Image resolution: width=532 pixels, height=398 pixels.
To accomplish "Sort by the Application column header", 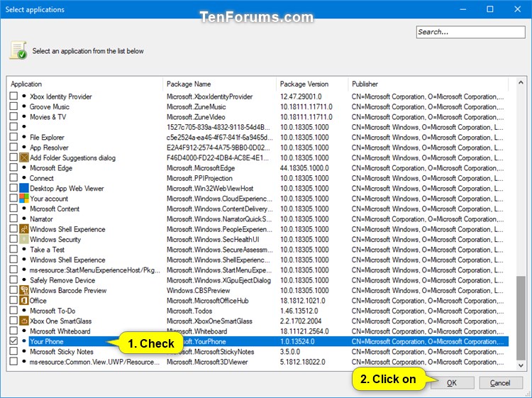I will 85,84.
